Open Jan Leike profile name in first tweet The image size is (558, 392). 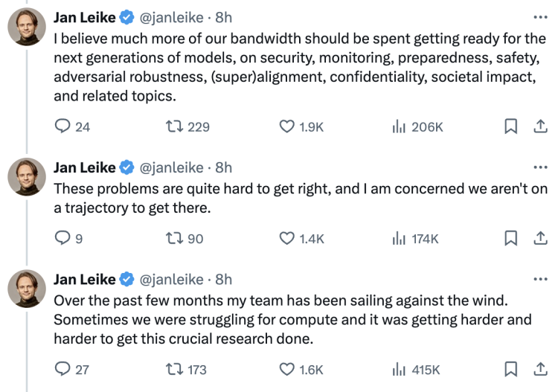[x=85, y=17]
